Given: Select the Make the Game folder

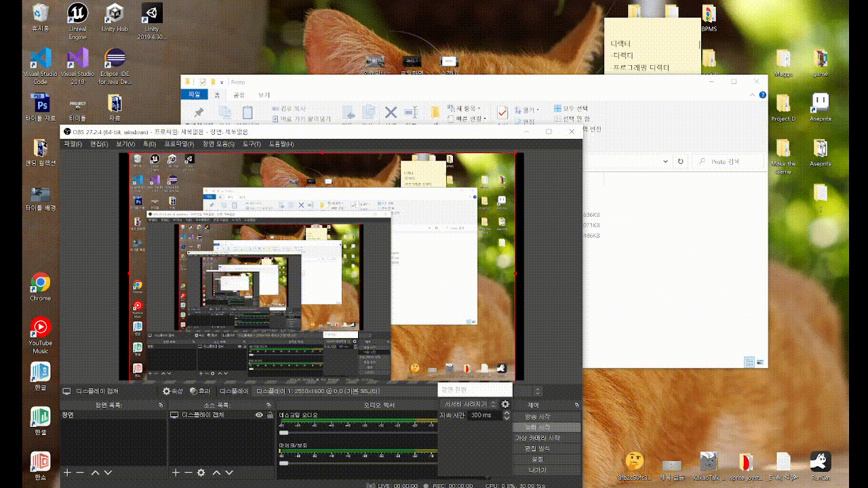Looking at the screenshot, I should tap(783, 157).
